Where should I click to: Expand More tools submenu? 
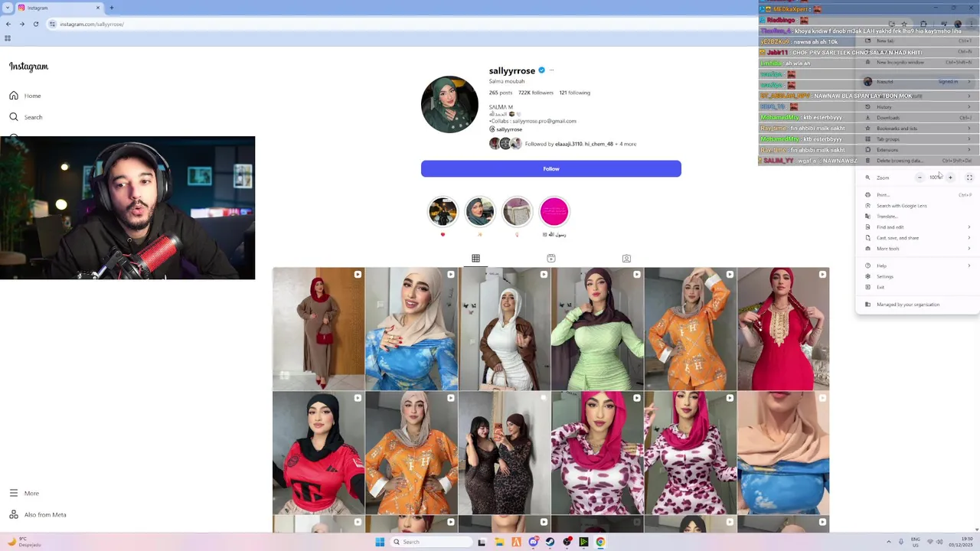(917, 249)
